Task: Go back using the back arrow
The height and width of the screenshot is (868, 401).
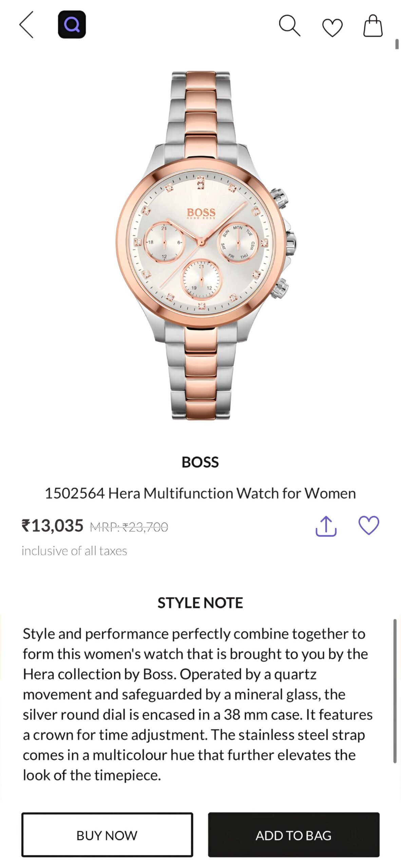Action: pos(26,25)
